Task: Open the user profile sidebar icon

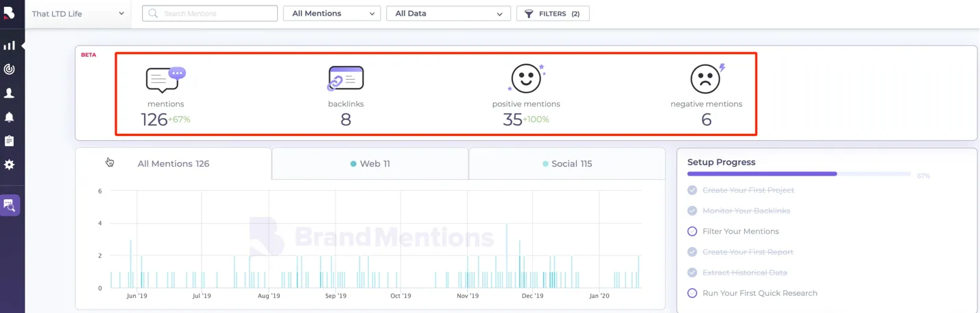Action: point(9,93)
